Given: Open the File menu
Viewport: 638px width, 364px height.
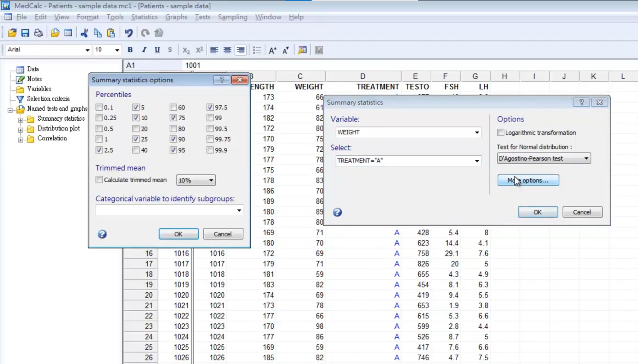Looking at the screenshot, I should click(x=22, y=17).
